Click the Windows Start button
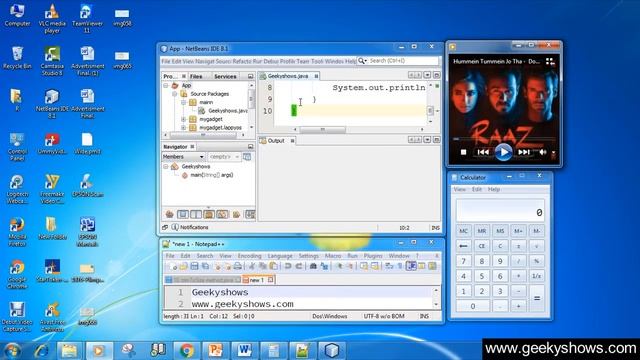This screenshot has width=640, height=360. (12, 351)
